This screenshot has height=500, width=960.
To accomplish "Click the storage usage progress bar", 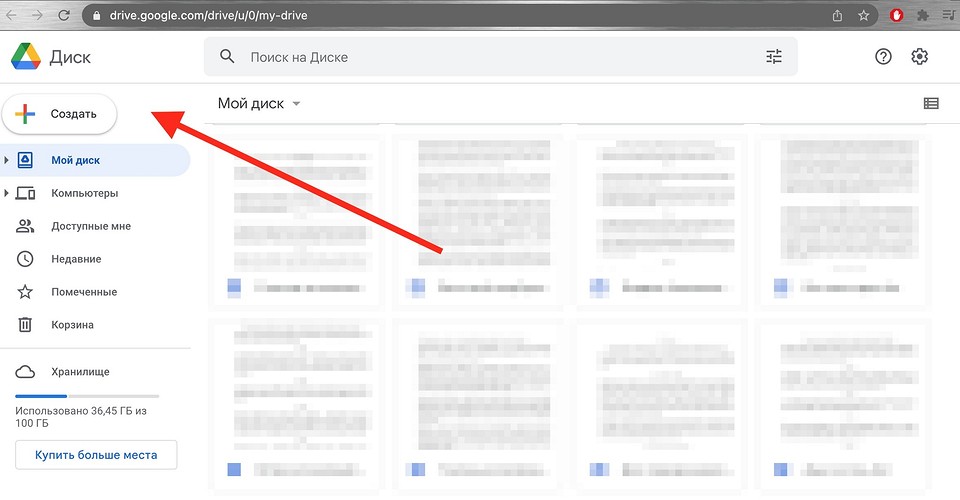I will pos(87,396).
